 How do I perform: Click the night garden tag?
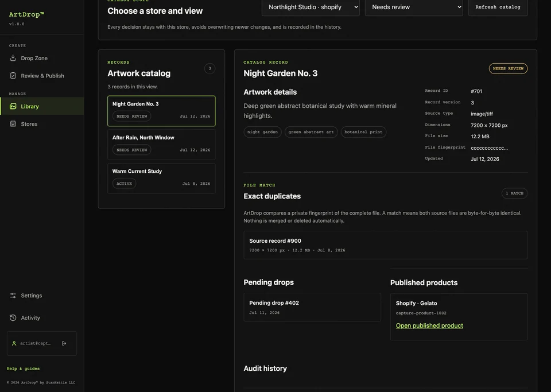[262, 132]
